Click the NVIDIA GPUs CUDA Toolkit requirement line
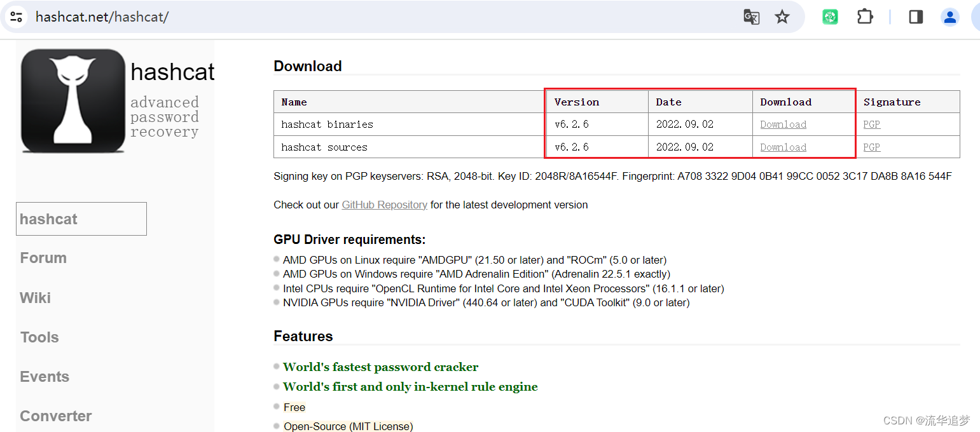Image resolution: width=980 pixels, height=432 pixels. (486, 302)
